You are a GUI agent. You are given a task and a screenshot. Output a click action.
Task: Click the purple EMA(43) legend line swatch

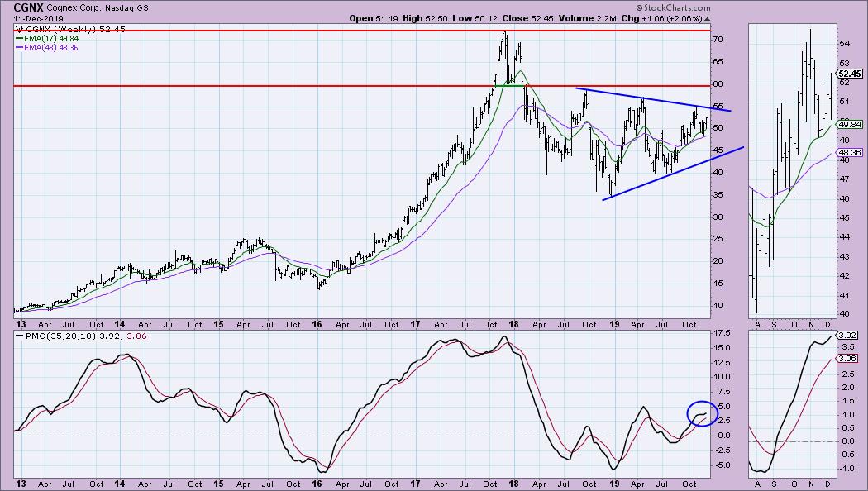(19, 48)
